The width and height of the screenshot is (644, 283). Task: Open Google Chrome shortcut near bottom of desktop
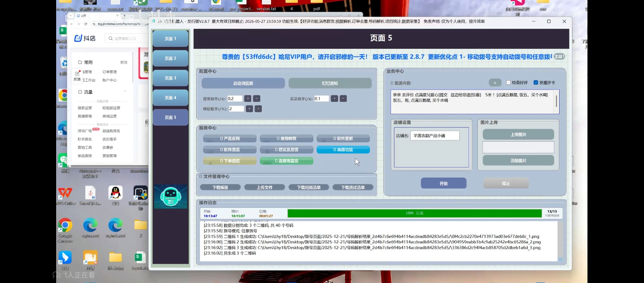tap(65, 226)
